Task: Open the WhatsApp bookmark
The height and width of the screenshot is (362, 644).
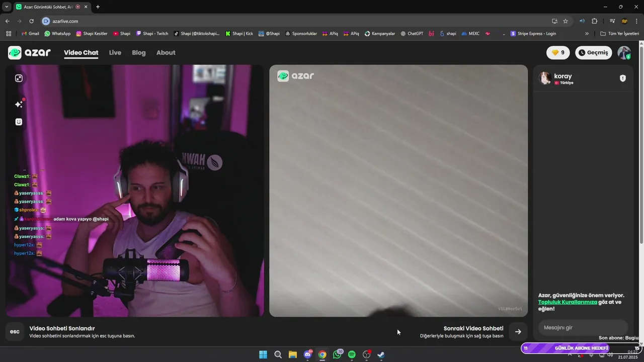Action: point(57,34)
